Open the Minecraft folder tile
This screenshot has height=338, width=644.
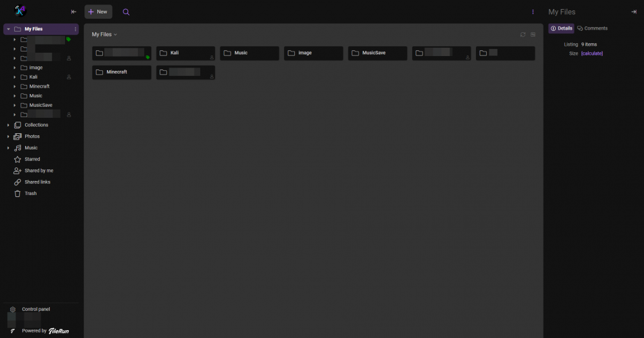point(122,72)
